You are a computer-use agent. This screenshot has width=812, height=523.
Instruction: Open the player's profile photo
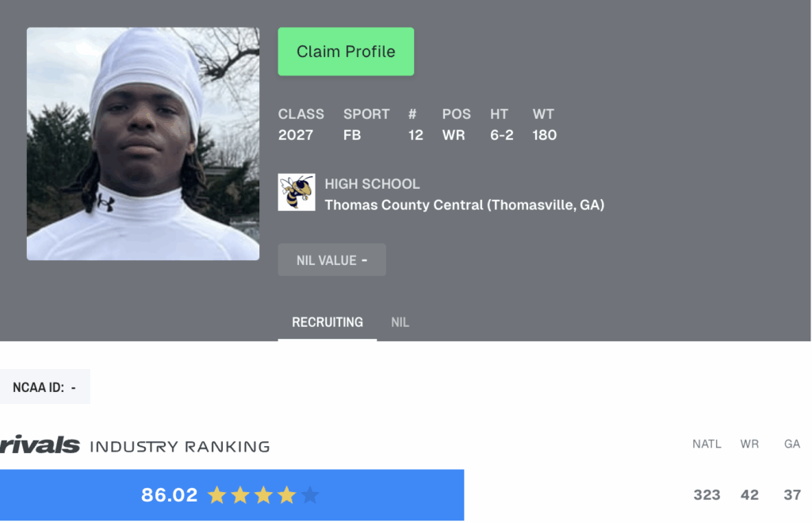143,144
